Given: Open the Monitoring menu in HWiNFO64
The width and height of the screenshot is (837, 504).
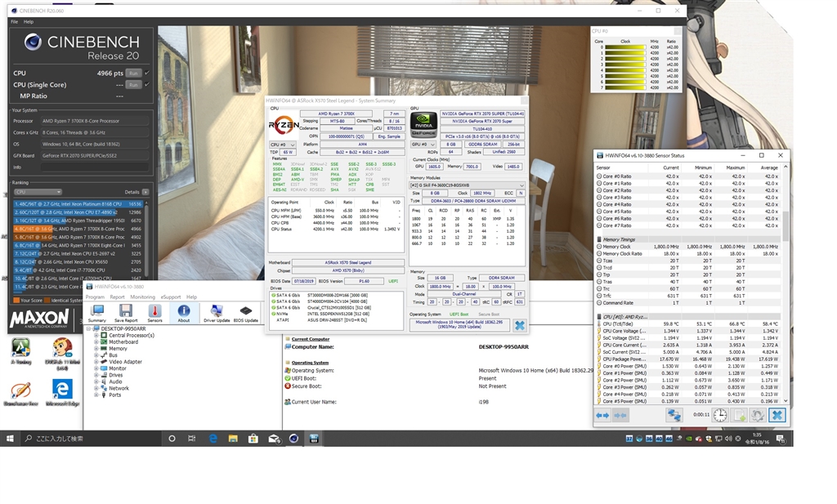Looking at the screenshot, I should 142,297.
